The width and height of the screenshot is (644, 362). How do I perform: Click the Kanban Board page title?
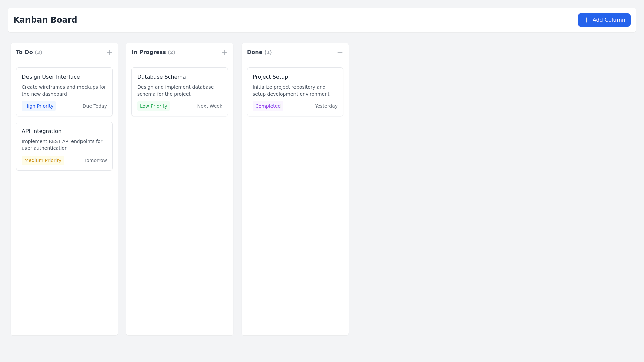[x=45, y=20]
